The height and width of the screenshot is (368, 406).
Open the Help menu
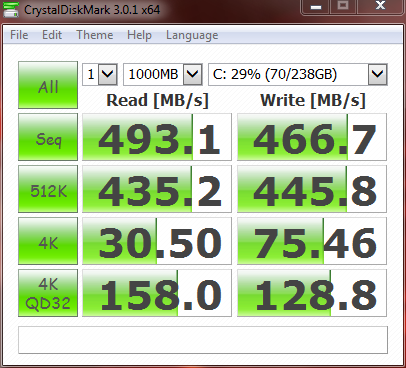pyautogui.click(x=139, y=35)
